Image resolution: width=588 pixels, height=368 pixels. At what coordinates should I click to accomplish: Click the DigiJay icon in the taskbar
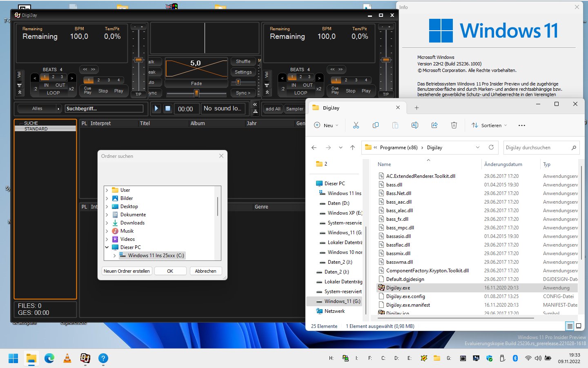[85, 359]
